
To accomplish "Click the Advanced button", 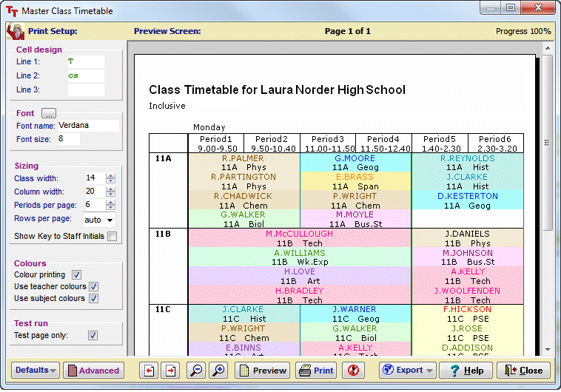I will click(94, 371).
